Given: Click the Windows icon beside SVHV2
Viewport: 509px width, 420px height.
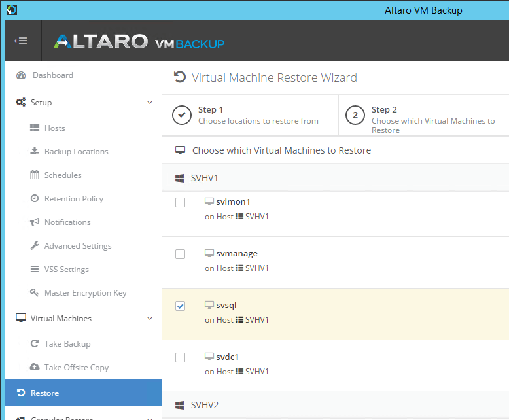Looking at the screenshot, I should pyautogui.click(x=179, y=405).
